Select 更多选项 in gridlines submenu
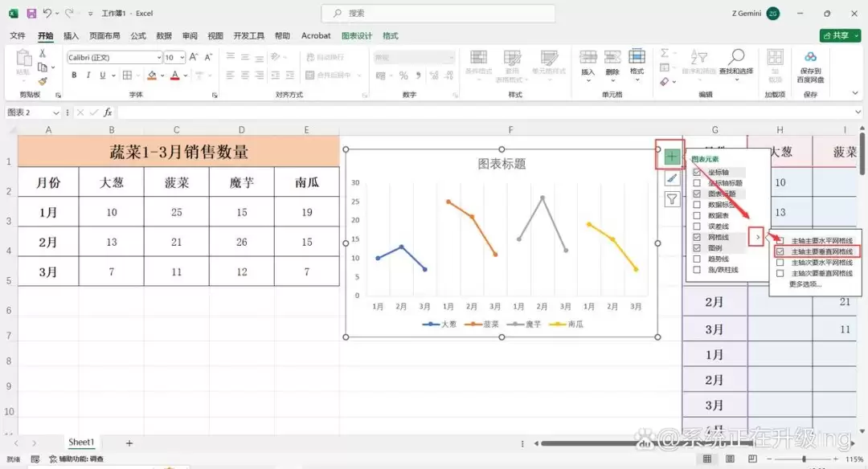 point(805,284)
